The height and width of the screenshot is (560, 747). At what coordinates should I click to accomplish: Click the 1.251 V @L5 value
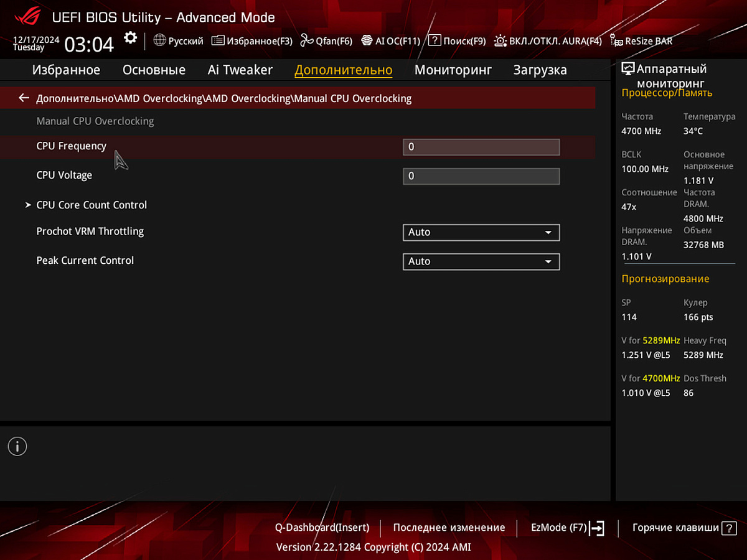coord(646,355)
